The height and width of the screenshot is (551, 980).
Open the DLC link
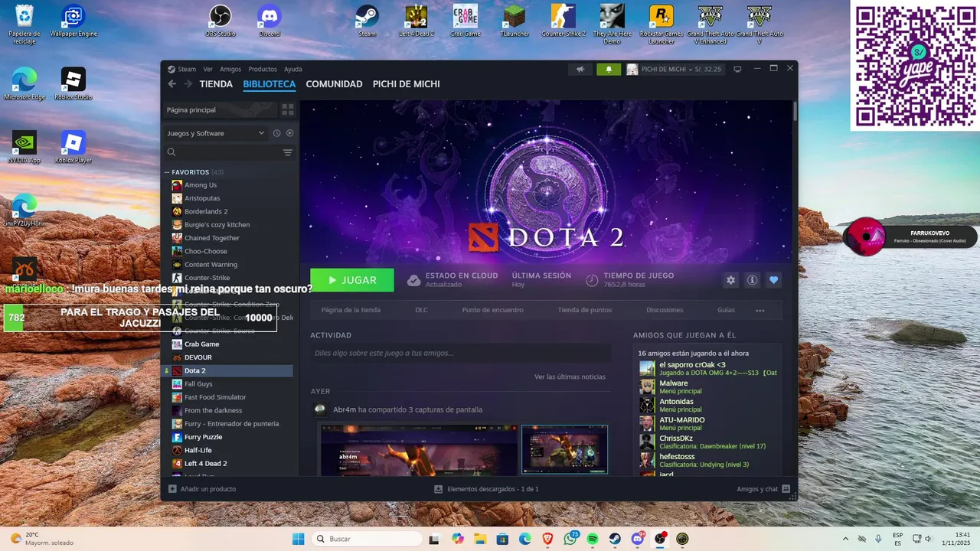[421, 310]
